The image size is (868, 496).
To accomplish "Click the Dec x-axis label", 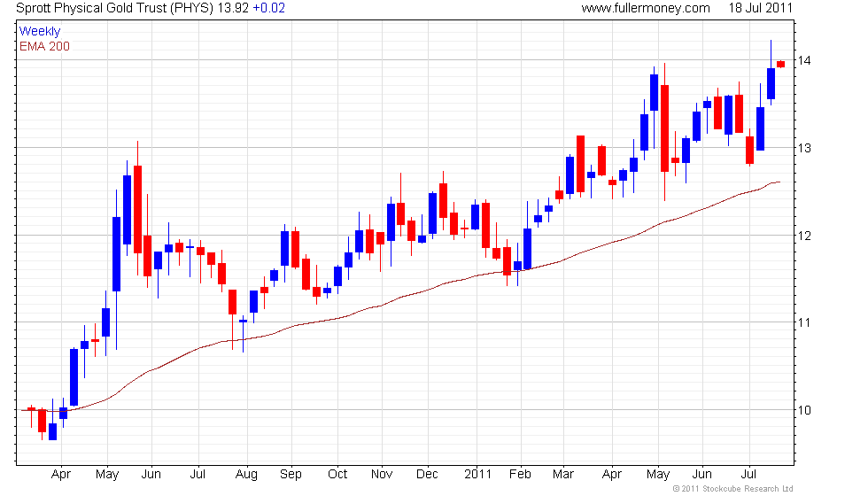I will coord(427,475).
